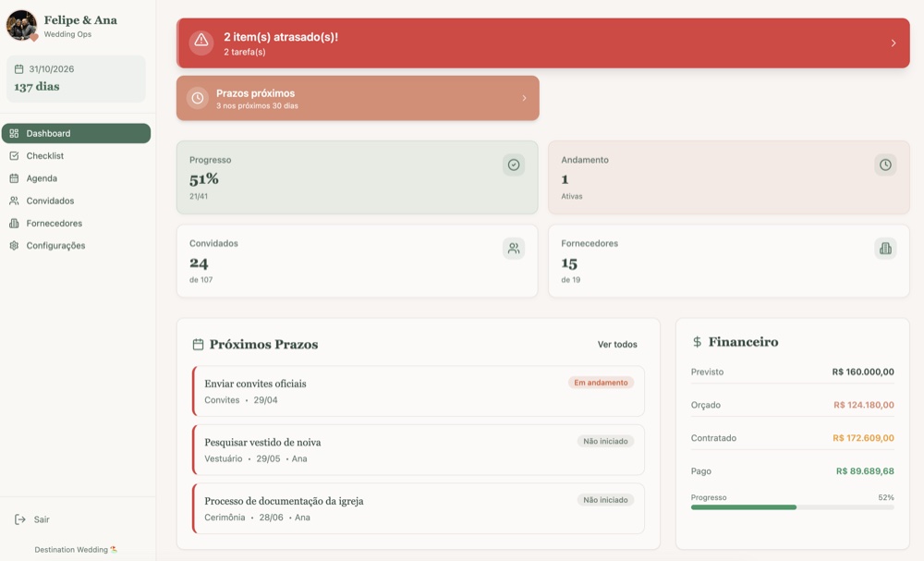Open the Fornecedores menu entry

point(76,224)
